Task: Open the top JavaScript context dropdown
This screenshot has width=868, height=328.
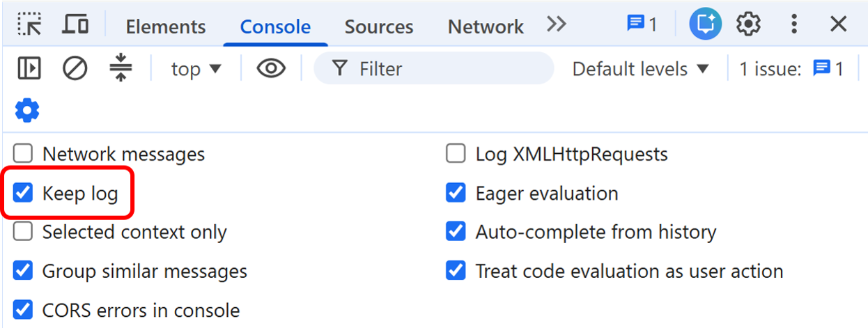Action: pyautogui.click(x=196, y=69)
